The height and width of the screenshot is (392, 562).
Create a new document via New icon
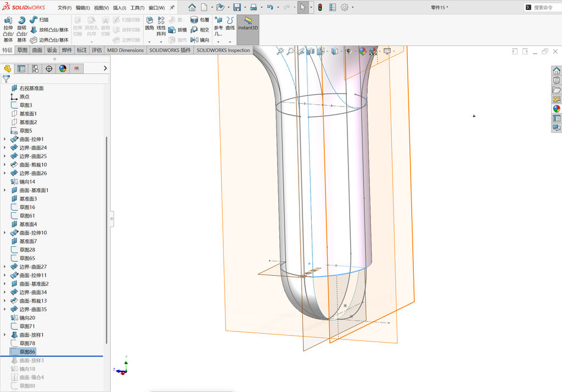204,7
